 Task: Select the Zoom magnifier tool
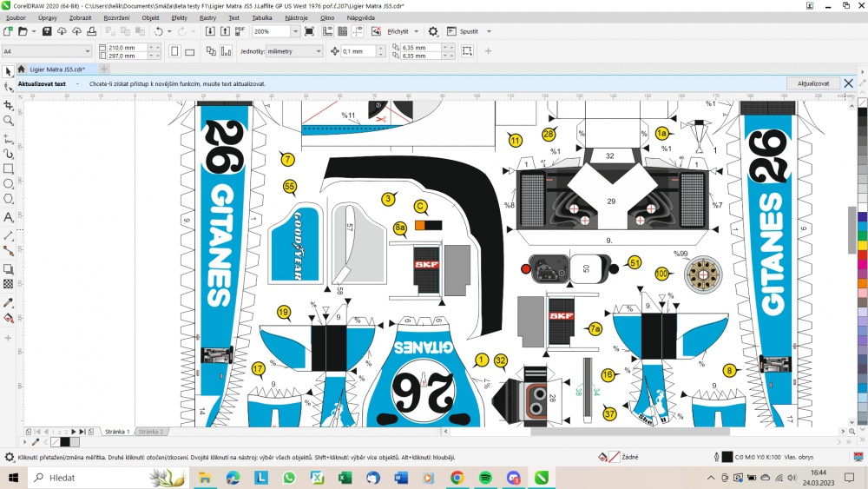(9, 121)
